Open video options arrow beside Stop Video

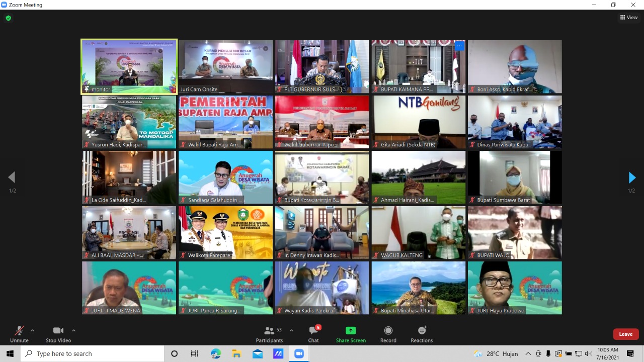tap(73, 330)
